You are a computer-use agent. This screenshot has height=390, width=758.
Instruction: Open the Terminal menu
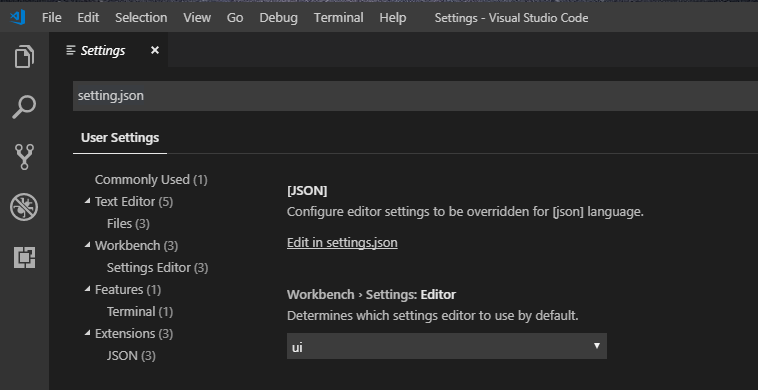[338, 18]
